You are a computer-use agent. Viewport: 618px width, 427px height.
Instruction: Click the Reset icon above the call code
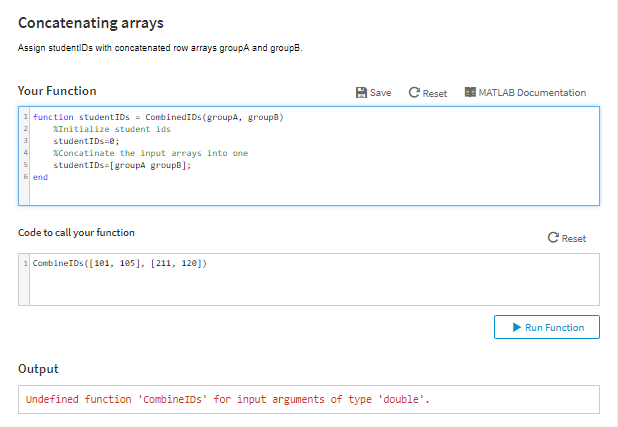tap(553, 237)
